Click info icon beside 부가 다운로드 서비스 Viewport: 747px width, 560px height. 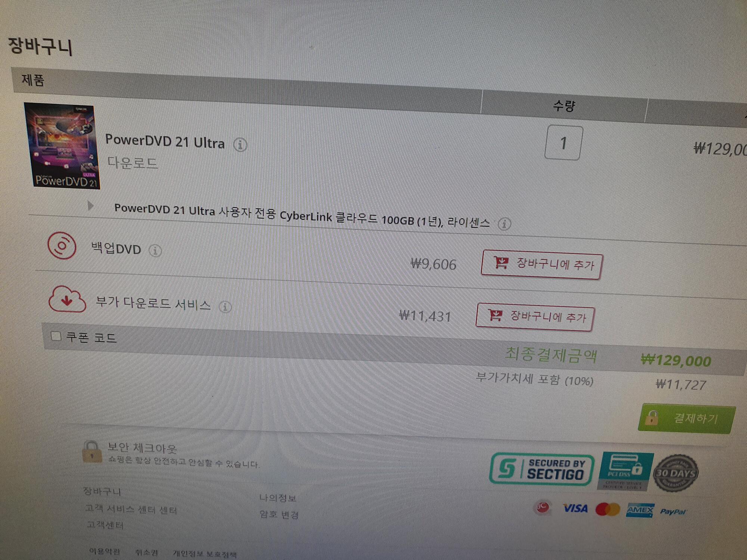[x=225, y=307]
